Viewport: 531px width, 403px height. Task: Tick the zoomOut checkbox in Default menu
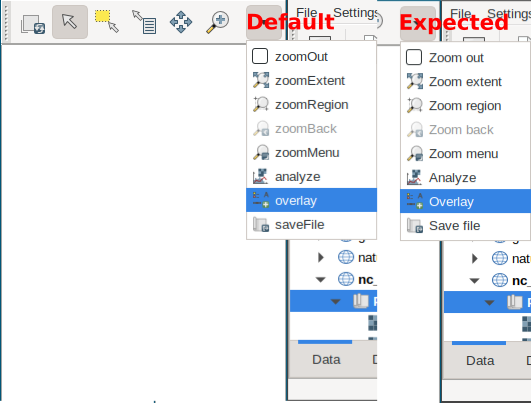coord(260,56)
